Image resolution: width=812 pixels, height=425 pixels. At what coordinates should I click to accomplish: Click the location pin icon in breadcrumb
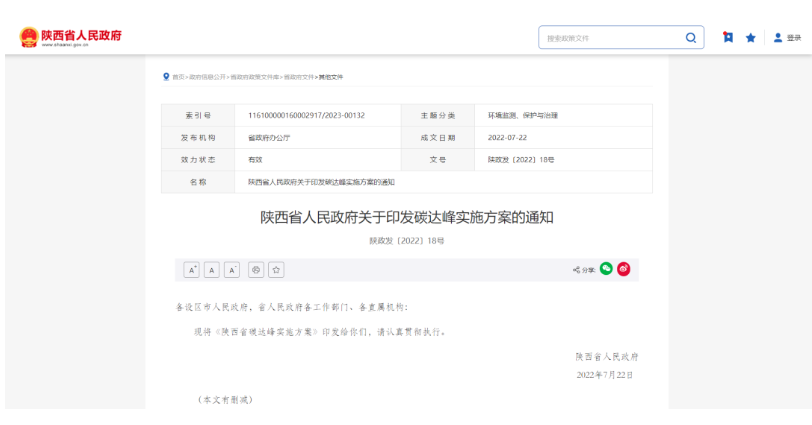click(x=166, y=77)
